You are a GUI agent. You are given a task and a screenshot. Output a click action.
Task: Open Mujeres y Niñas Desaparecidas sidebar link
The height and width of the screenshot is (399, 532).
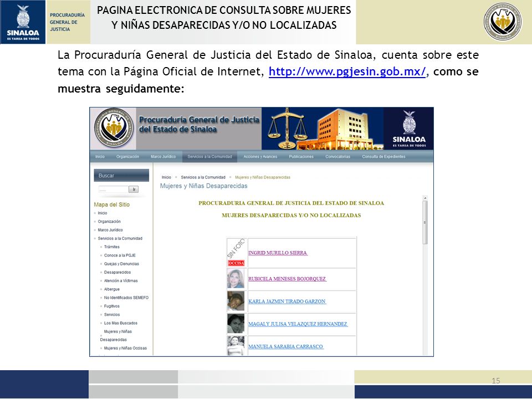click(116, 336)
